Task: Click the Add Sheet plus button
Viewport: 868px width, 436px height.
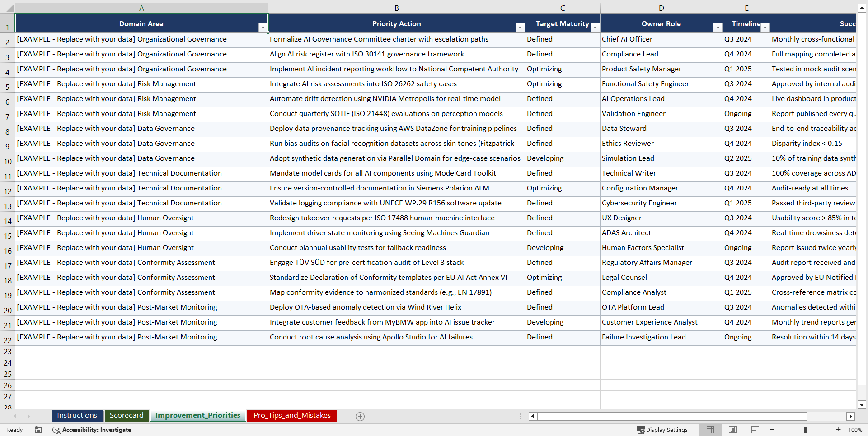Action: click(360, 416)
